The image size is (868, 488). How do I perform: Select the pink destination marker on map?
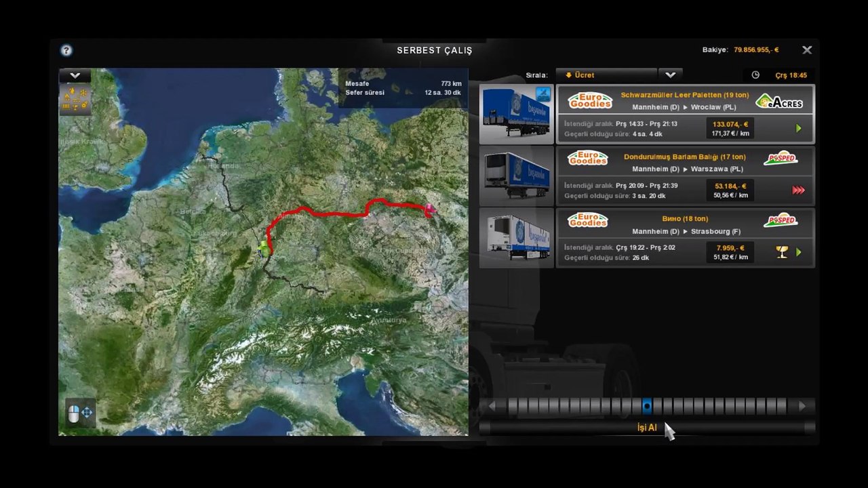430,210
